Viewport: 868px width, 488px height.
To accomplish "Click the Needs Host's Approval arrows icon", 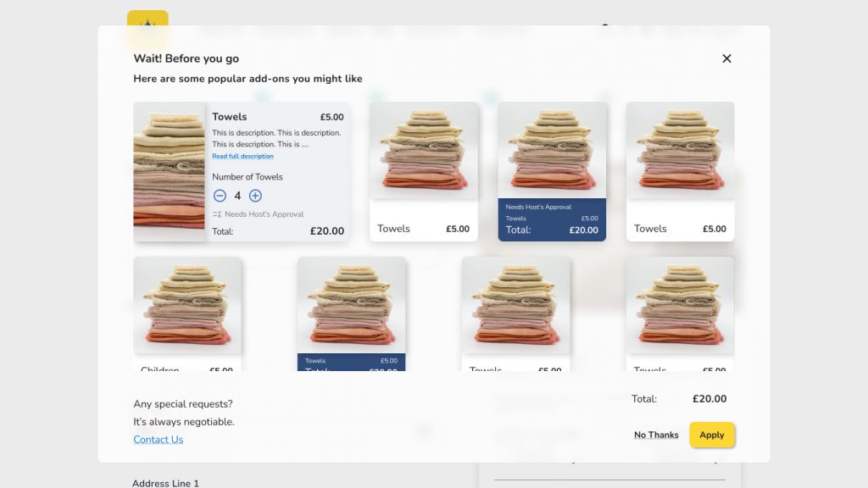I will click(x=217, y=214).
